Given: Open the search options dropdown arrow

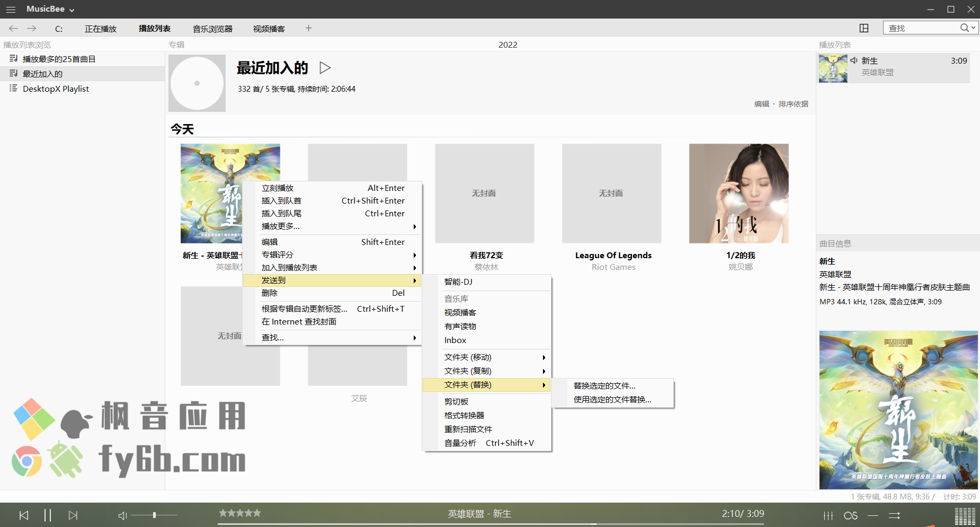Looking at the screenshot, I should 974,28.
